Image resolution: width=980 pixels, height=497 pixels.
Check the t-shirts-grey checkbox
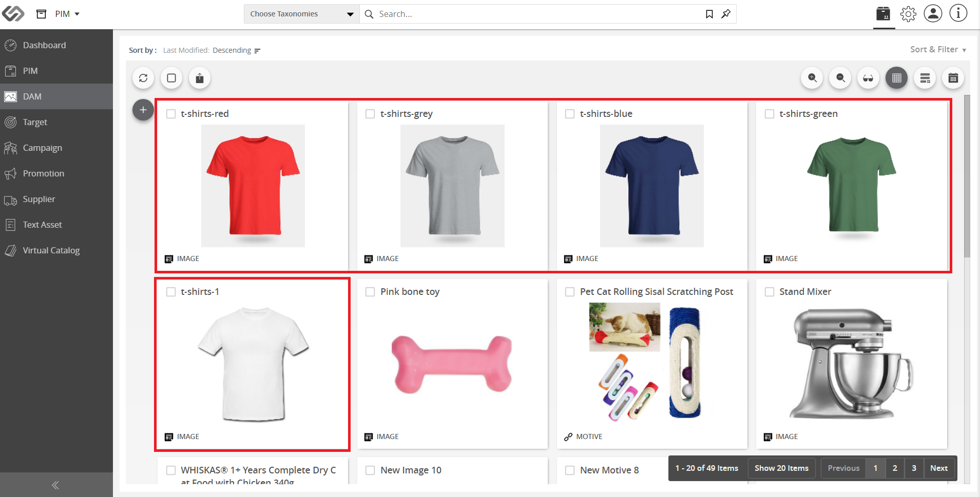pyautogui.click(x=370, y=114)
